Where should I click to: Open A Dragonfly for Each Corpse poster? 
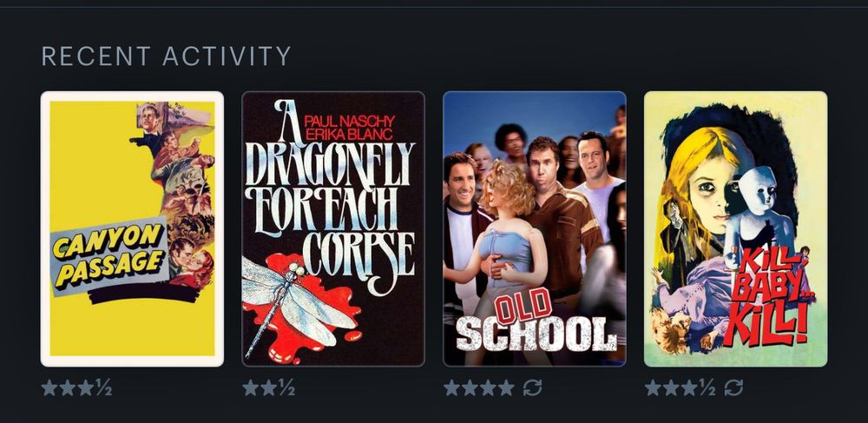333,228
